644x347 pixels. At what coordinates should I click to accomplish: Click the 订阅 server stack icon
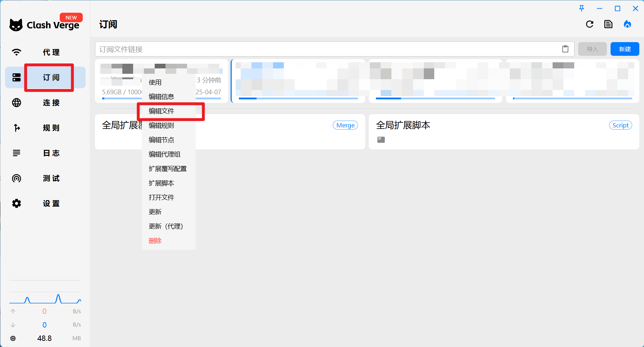[x=17, y=77]
